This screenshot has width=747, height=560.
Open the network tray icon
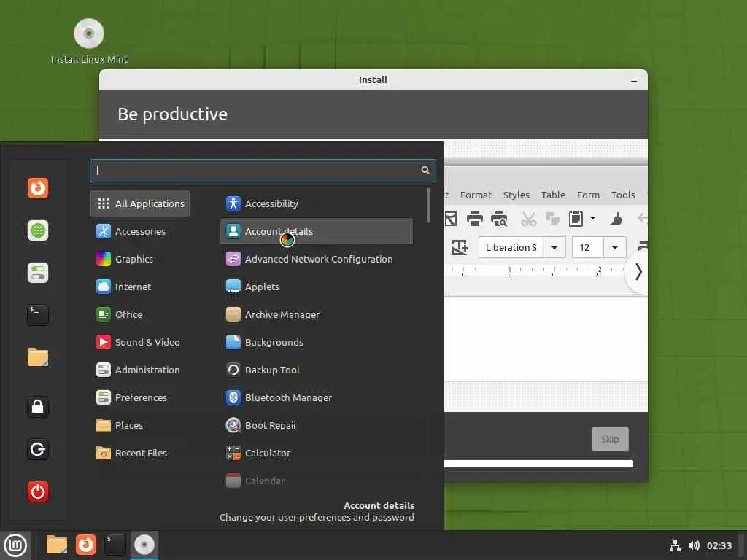[x=675, y=545]
